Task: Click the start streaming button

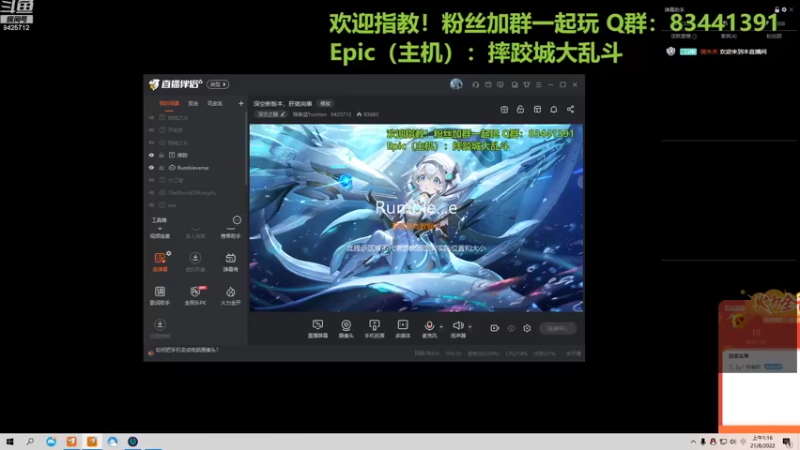Action: coord(558,329)
